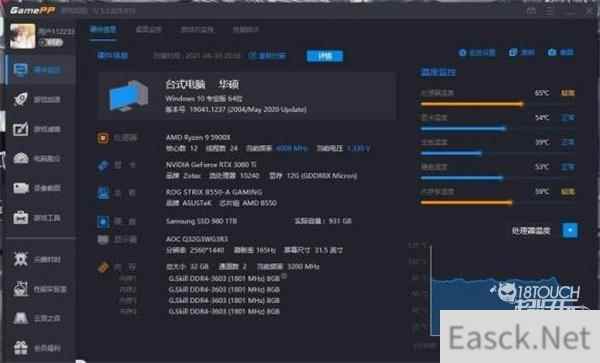This screenshot has height=363, width=600.
Task: Click the 'NVIDIA GeForce RTX 3080 Ti' text
Action: (x=211, y=164)
